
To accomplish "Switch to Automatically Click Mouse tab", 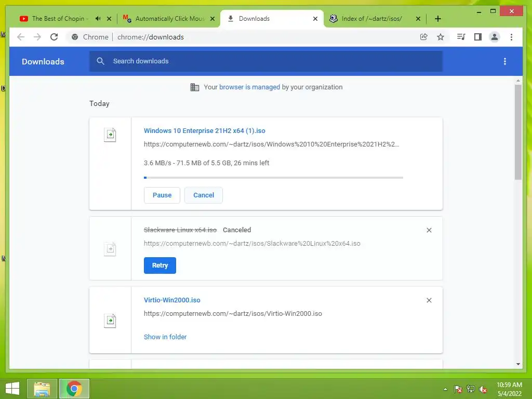I will tap(170, 19).
